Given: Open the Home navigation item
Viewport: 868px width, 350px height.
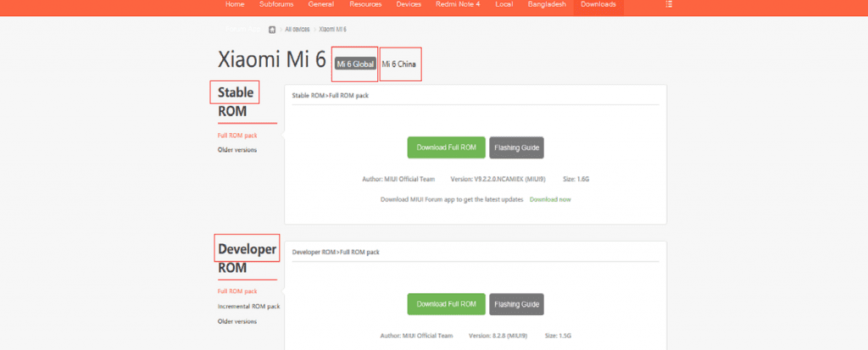Looking at the screenshot, I should (x=235, y=4).
